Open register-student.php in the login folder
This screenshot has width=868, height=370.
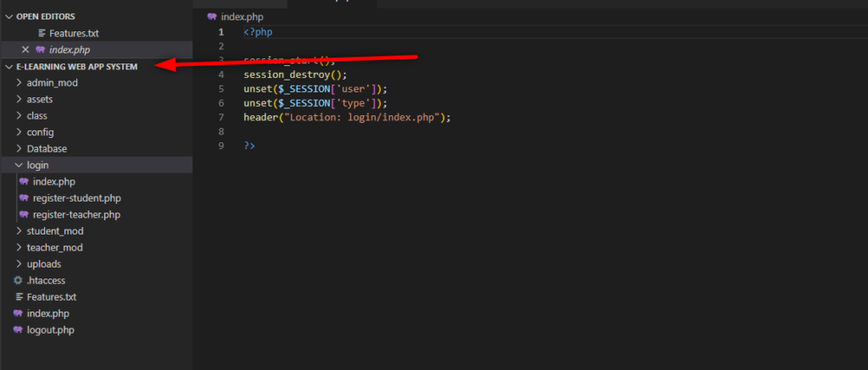coord(77,198)
